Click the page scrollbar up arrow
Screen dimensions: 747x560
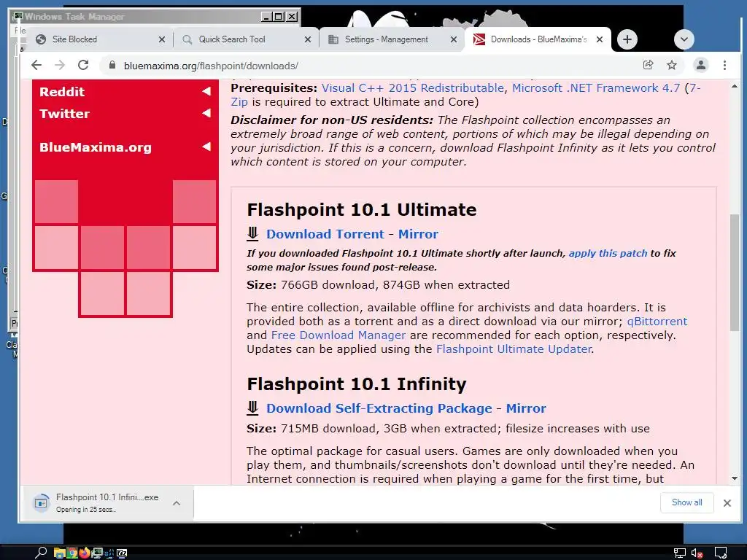734,86
